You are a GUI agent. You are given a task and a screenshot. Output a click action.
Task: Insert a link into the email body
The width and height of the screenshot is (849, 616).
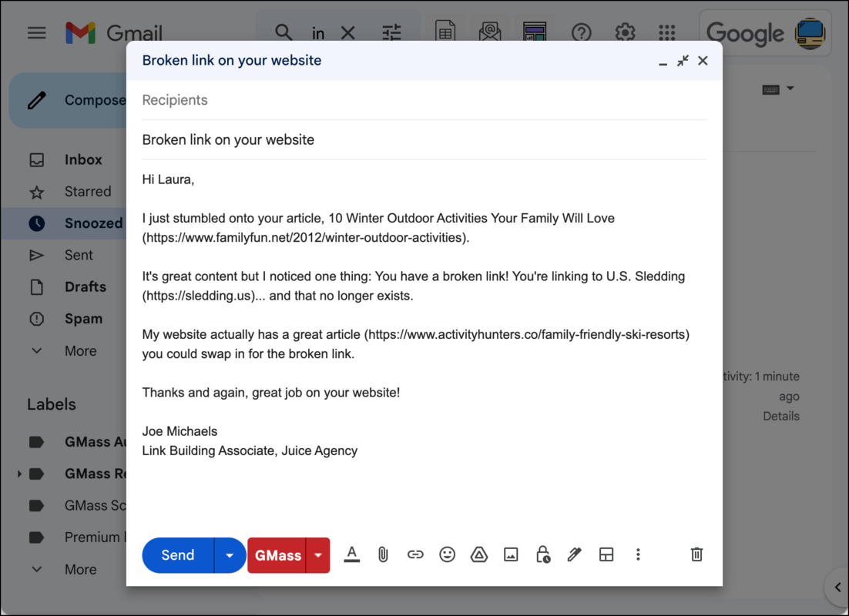[x=415, y=554]
